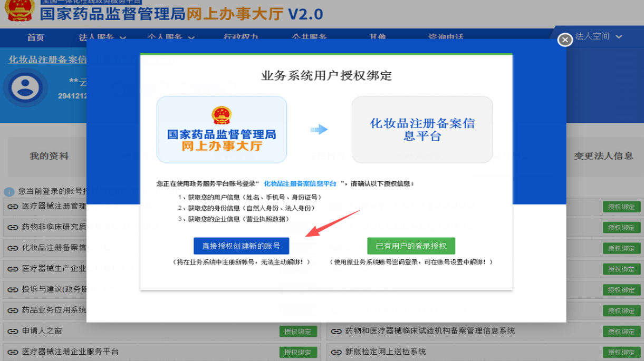This screenshot has height=361, width=644.
Task: Click link icon for 药物非临床研究质 row
Action: 12,227
